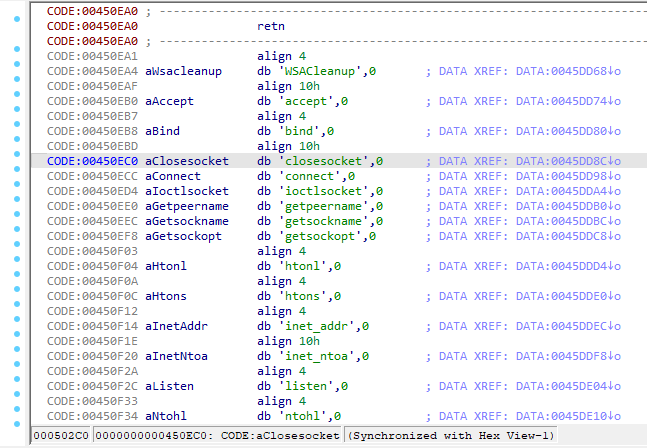This screenshot has width=647, height=448.
Task: Click the 'Synchronized with Hex View-1' status text
Action: (x=448, y=436)
